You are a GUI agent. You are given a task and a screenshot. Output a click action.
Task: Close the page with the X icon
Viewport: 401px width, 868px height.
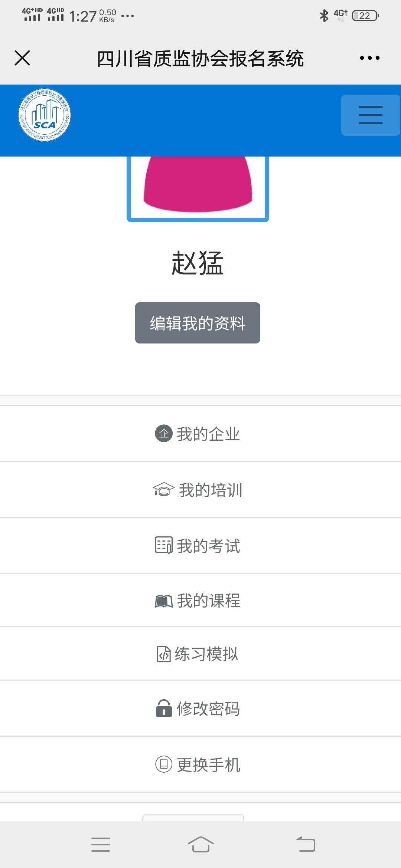point(22,58)
